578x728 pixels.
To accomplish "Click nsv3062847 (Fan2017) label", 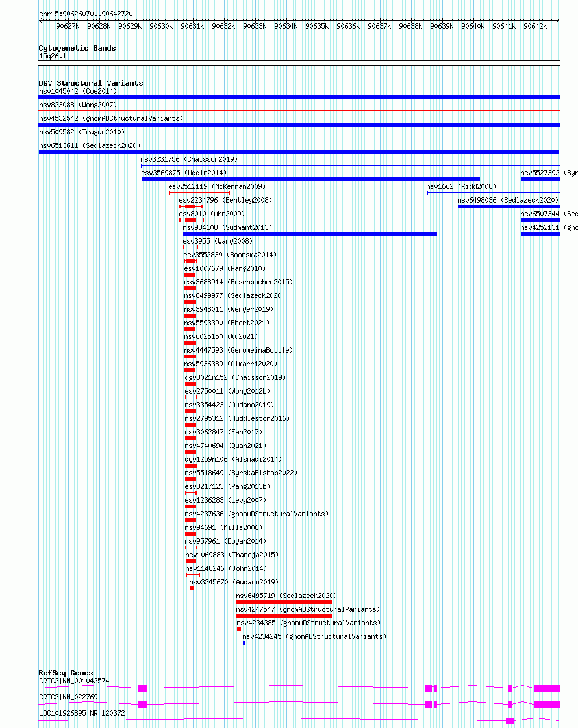I will pos(223,433).
